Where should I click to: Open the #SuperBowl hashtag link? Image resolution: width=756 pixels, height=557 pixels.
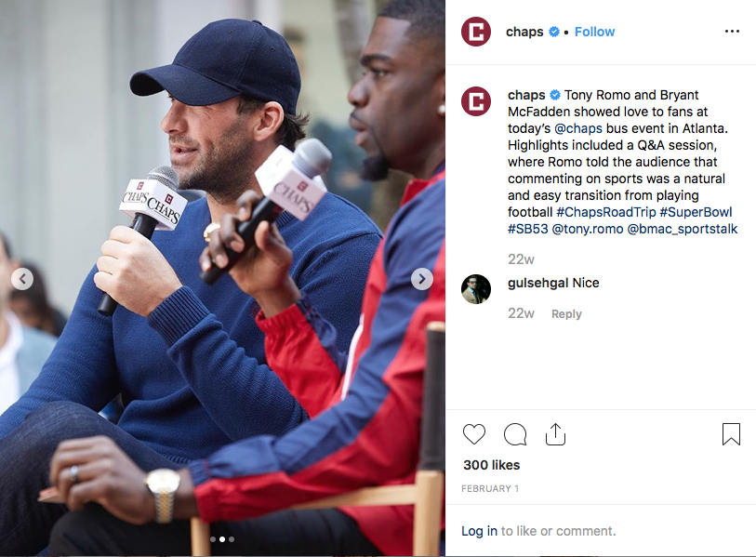tap(696, 212)
